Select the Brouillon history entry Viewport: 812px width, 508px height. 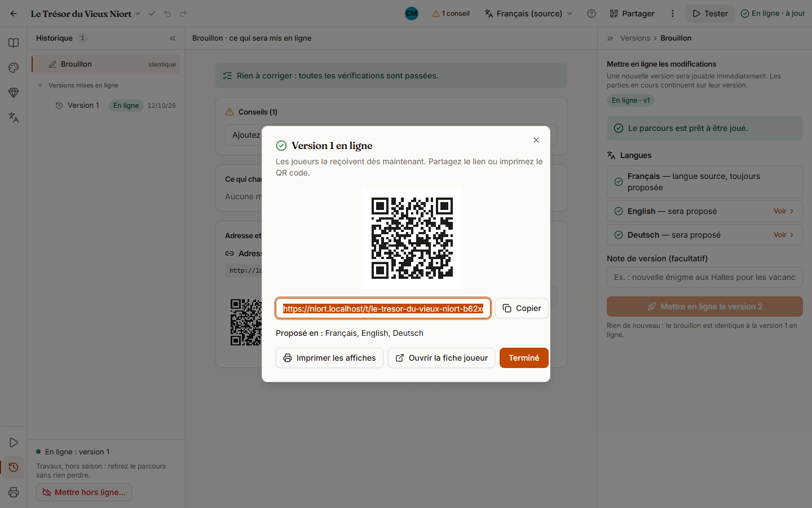[106, 64]
